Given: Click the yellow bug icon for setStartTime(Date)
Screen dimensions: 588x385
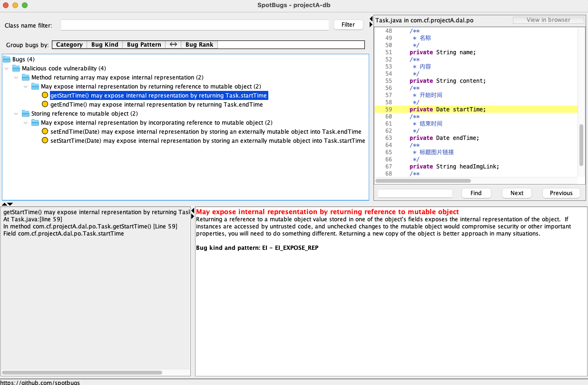Looking at the screenshot, I should tap(45, 141).
